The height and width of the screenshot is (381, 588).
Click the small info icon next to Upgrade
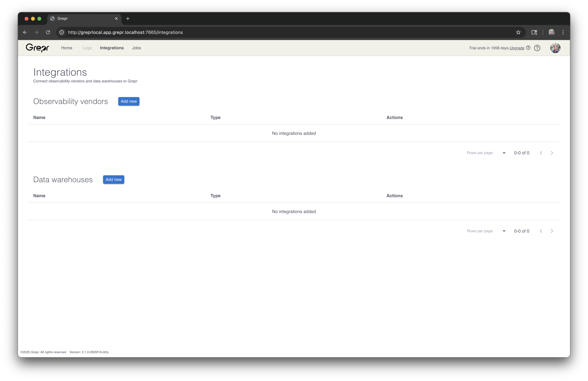pos(528,48)
